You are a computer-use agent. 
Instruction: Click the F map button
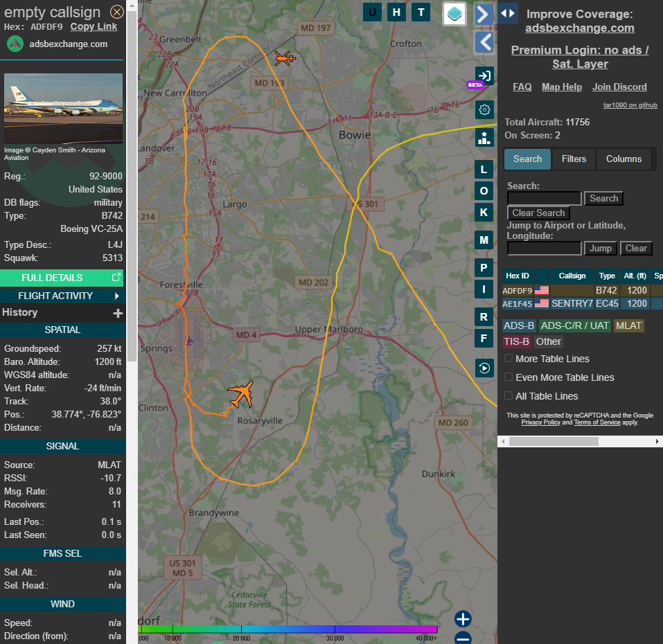click(484, 339)
